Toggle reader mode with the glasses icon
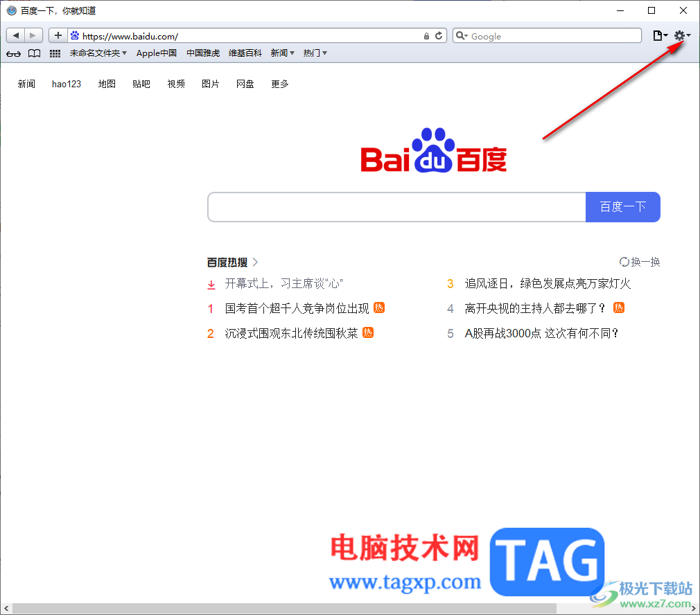 pos(13,53)
